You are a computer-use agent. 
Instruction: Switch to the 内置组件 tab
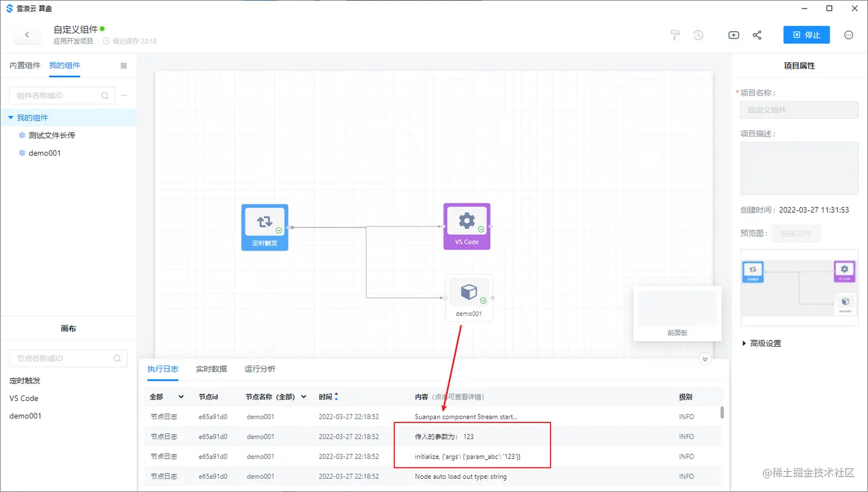click(25, 65)
